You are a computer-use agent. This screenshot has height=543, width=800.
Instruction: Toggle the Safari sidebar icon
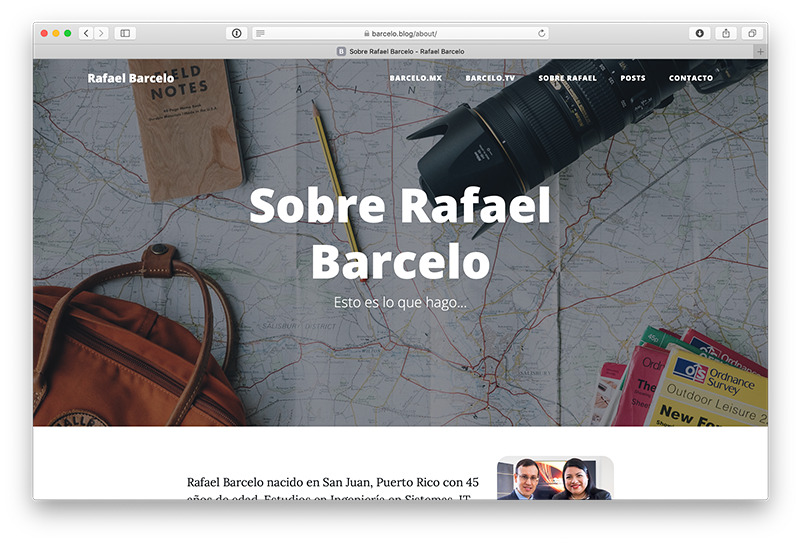tap(125, 33)
